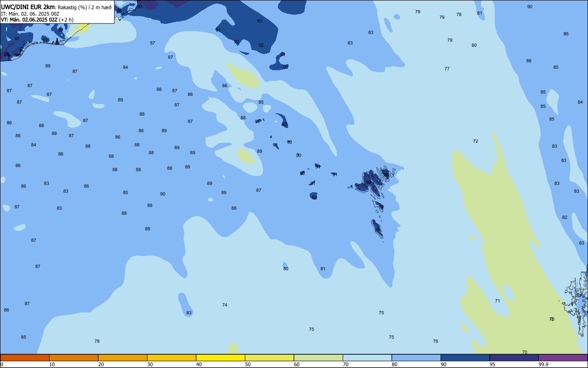Click the '10' tick label on scale
Viewport: 588px width, 368px height.
point(52,364)
